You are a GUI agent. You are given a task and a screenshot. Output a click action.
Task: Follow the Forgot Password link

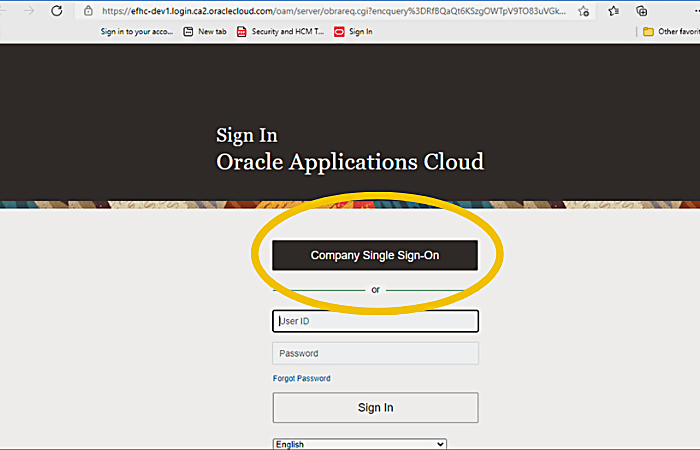301,379
